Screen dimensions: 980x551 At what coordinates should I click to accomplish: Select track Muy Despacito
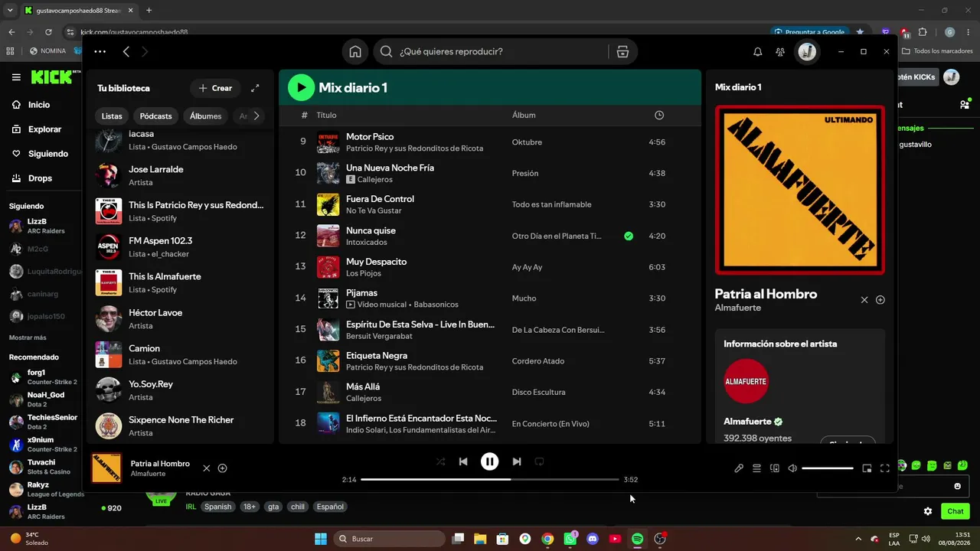(x=377, y=262)
